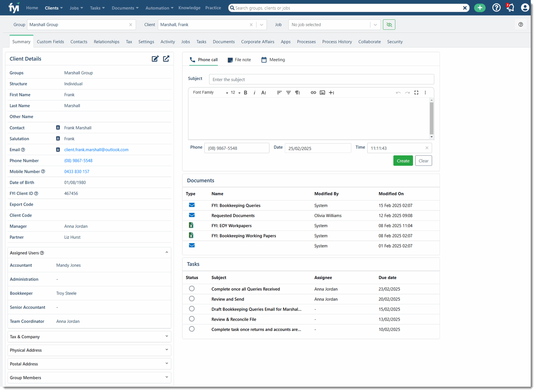
Task: Toggle fullscreen mode of editor
Action: (x=416, y=93)
